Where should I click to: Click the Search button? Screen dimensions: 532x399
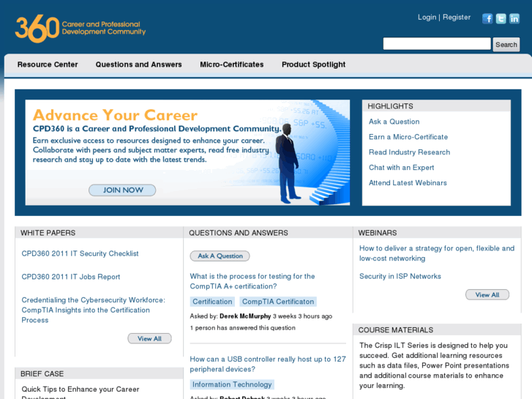[x=506, y=45]
